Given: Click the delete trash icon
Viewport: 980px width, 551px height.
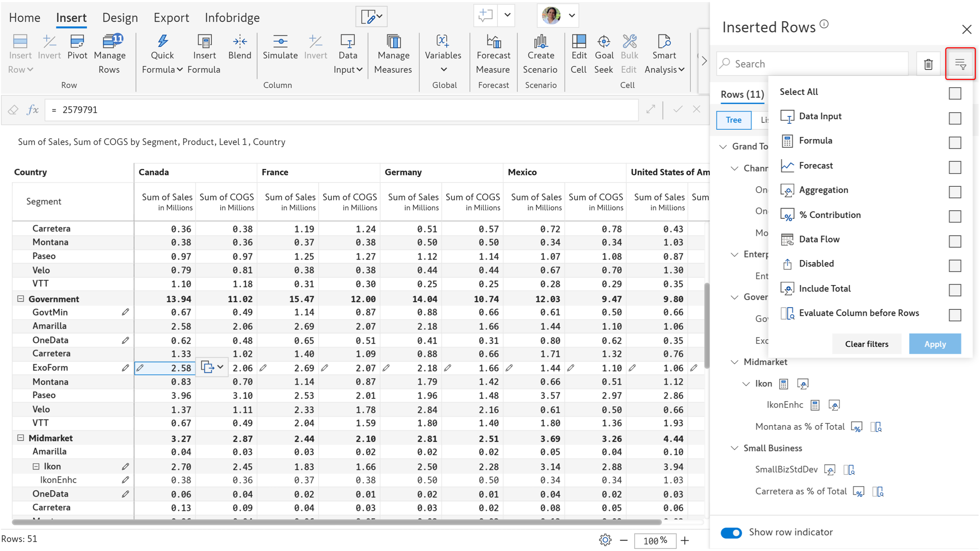Looking at the screenshot, I should (928, 64).
